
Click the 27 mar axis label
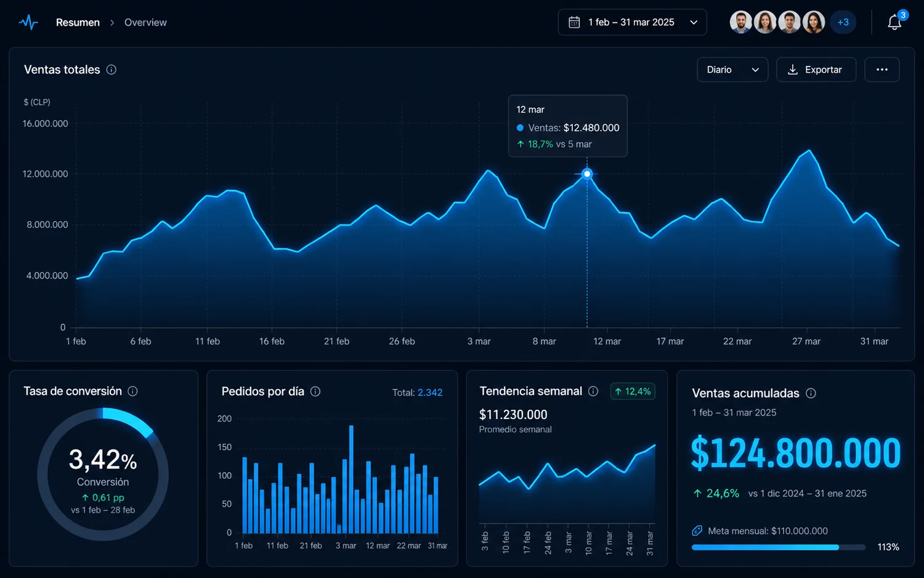806,341
